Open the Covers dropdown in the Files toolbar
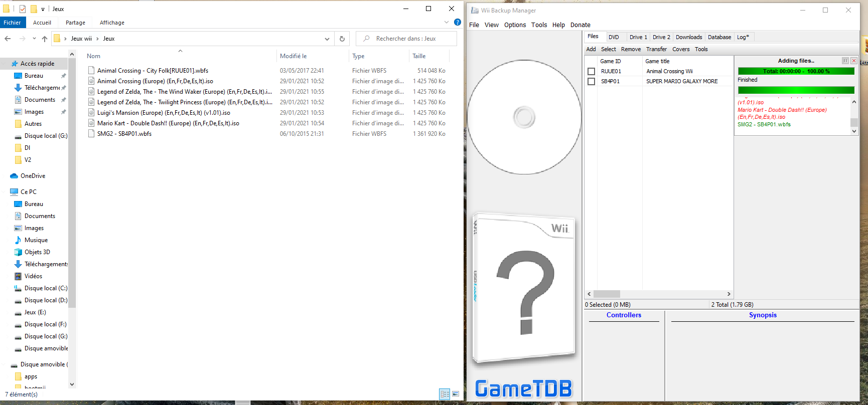This screenshot has width=868, height=405. [681, 49]
